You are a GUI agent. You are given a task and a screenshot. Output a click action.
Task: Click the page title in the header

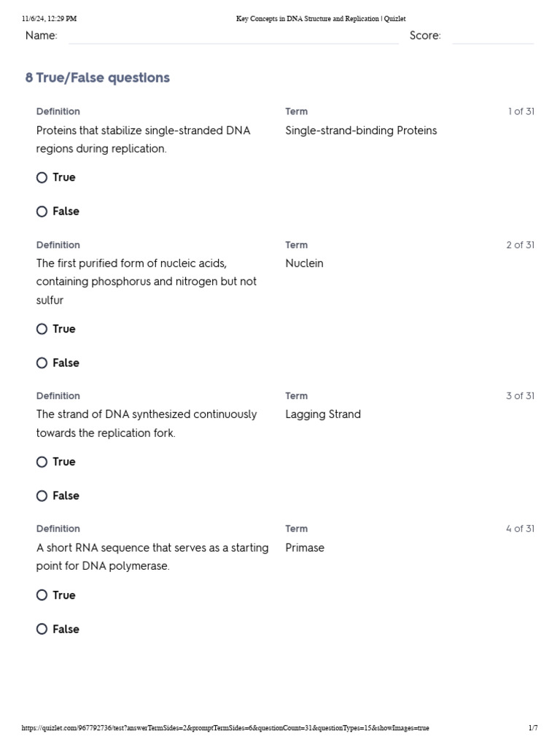pos(321,19)
